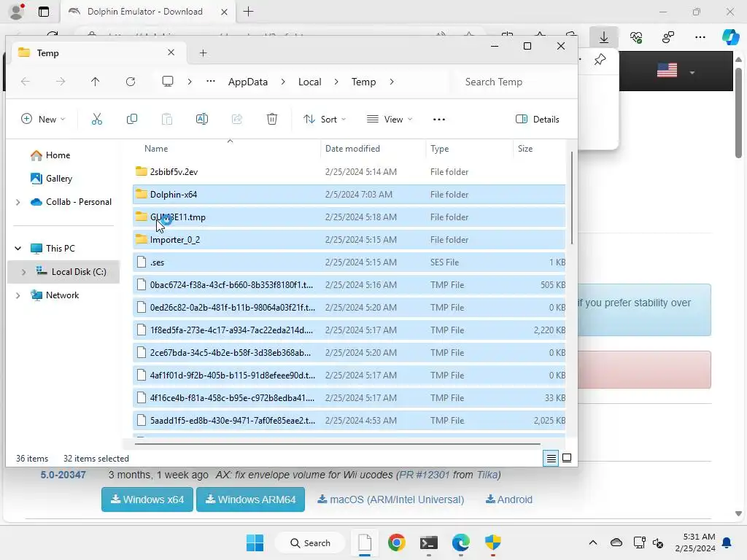This screenshot has height=560, width=747.
Task: Click the Search Temp input field
Action: [513, 82]
